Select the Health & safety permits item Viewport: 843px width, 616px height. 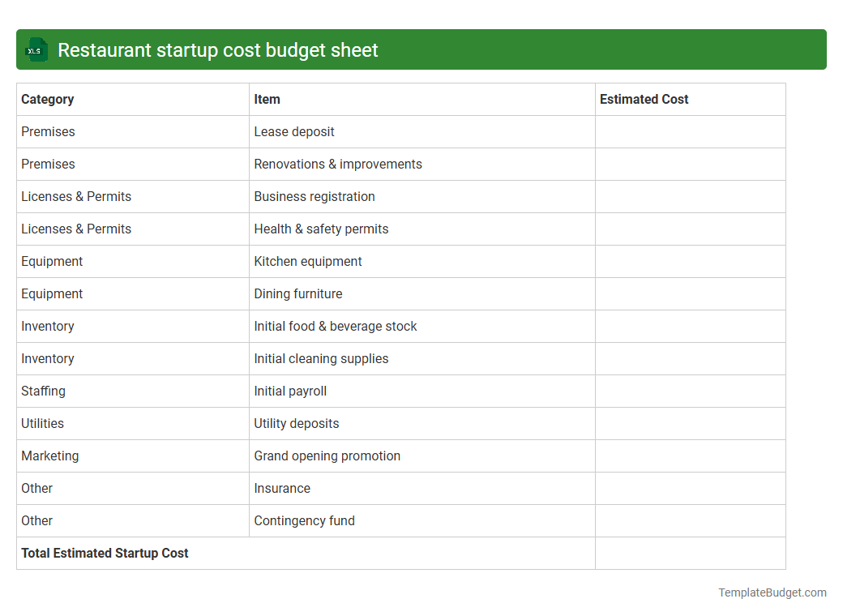tap(321, 229)
